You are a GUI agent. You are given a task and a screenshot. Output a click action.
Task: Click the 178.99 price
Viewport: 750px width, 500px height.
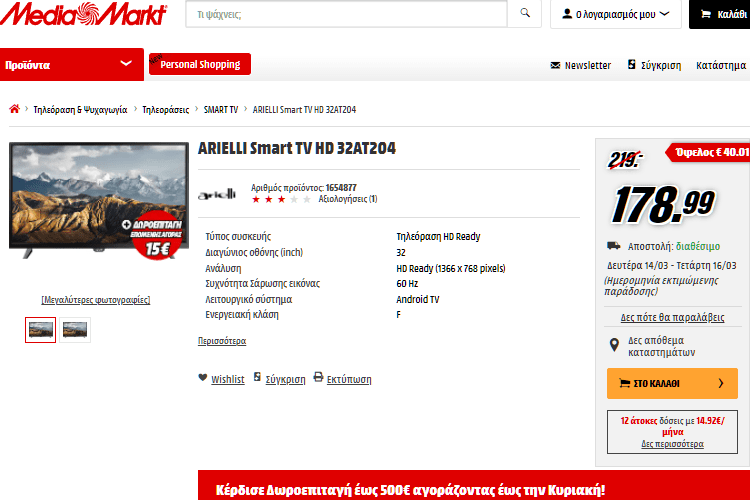coord(663,205)
